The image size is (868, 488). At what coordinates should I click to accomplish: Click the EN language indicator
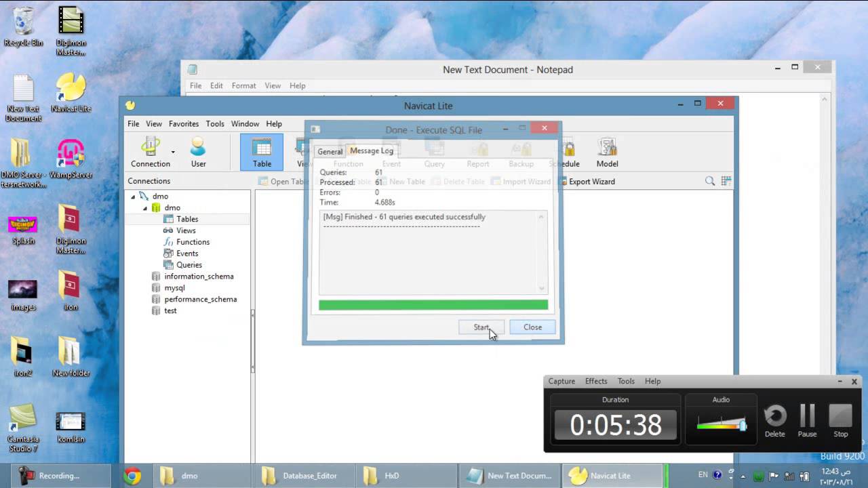(703, 475)
